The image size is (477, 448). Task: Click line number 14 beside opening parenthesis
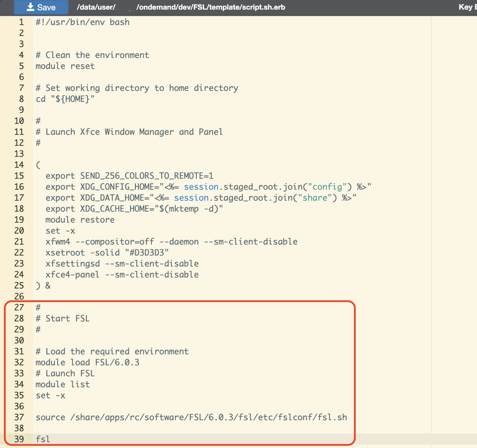[19, 165]
